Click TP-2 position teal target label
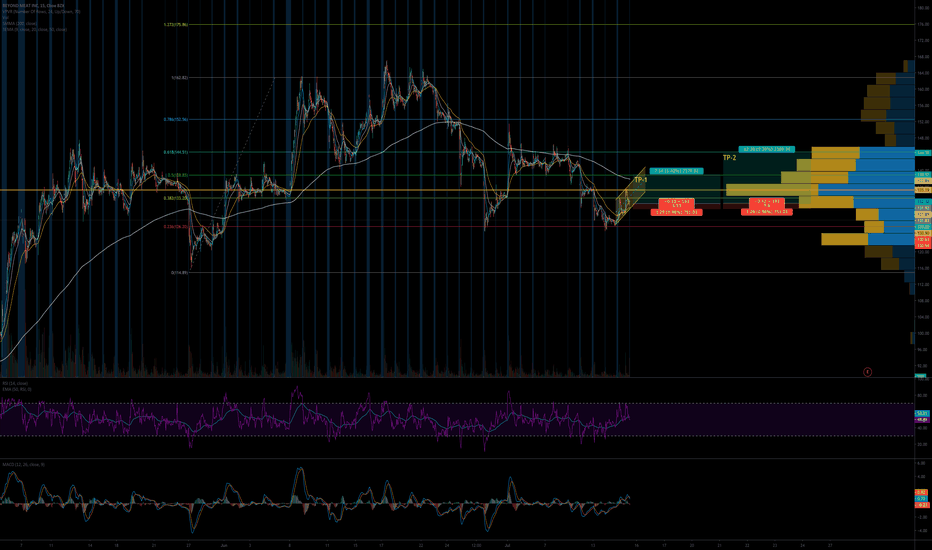 (x=767, y=149)
